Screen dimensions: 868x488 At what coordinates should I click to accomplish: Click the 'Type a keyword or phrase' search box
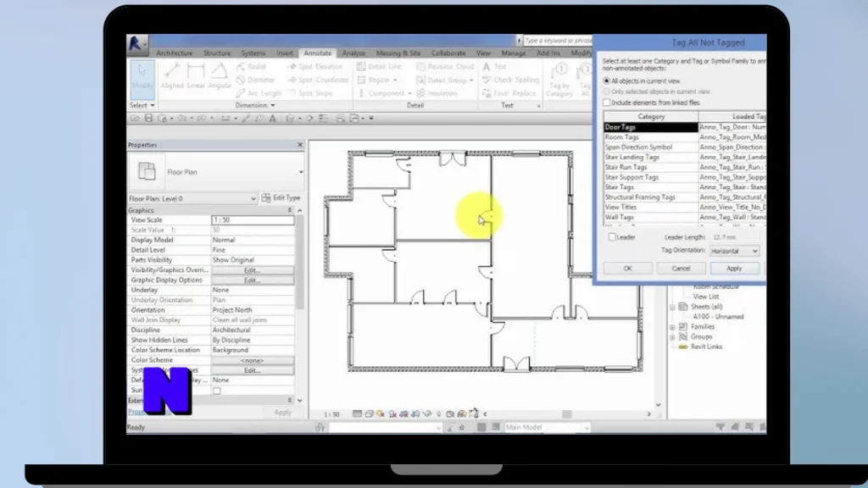click(558, 41)
